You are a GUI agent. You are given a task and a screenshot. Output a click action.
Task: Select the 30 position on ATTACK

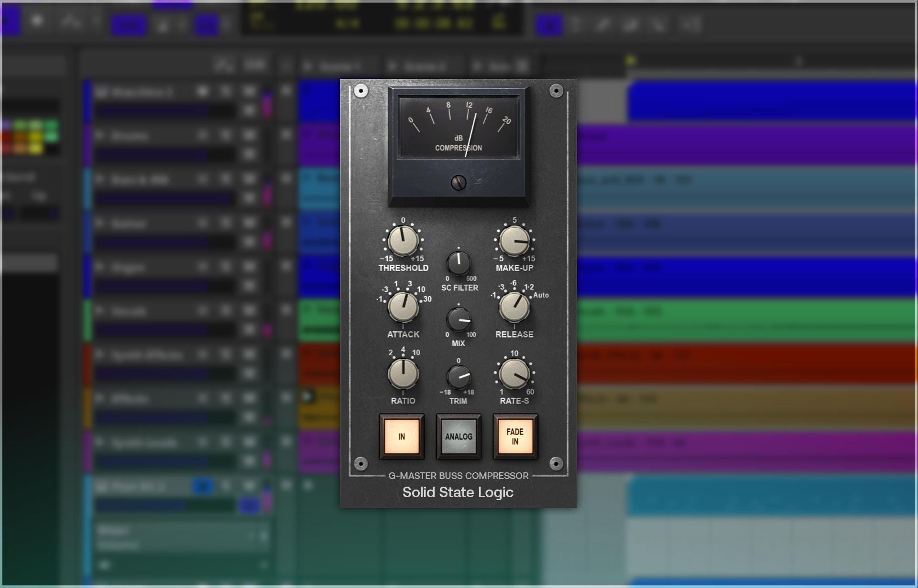click(x=427, y=299)
